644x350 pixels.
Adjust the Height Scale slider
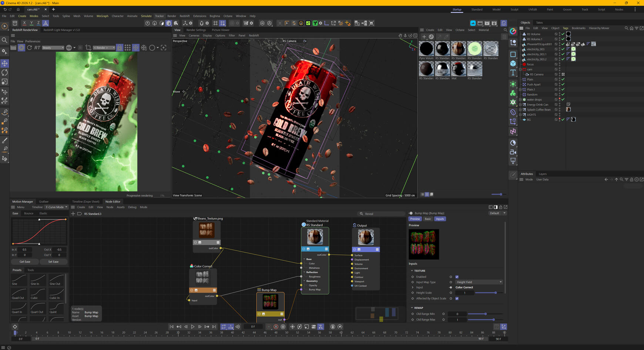(495, 293)
